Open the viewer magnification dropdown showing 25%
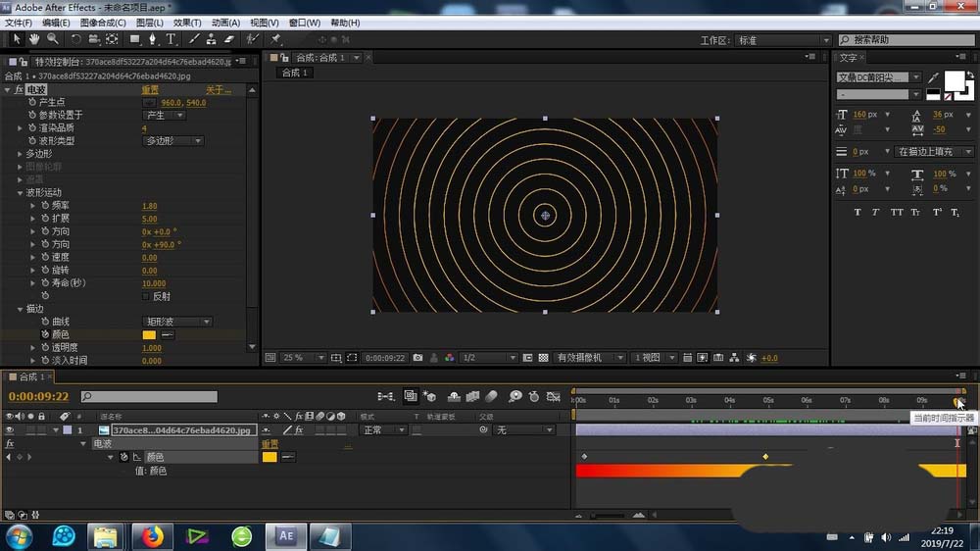Screen dimensions: 980x551 [x=290, y=358]
